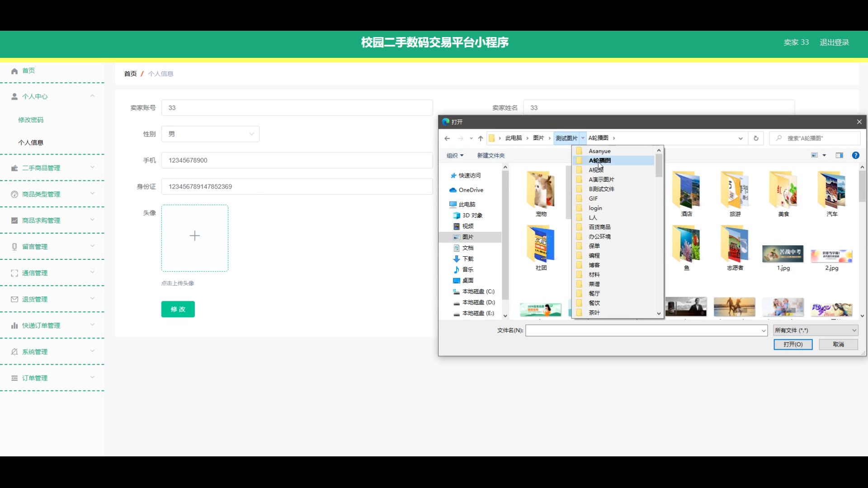868x488 pixels.
Task: Select the 2.jpg image file
Action: (x=832, y=259)
